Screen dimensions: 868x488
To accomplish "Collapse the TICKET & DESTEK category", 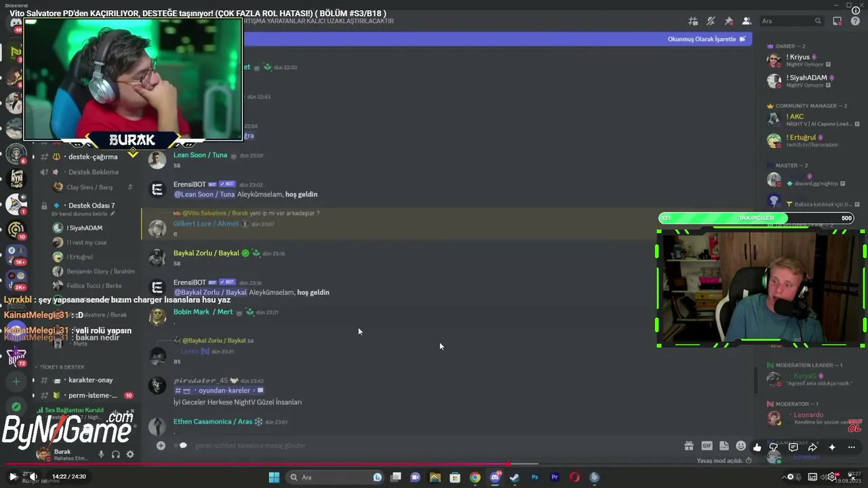I will [62, 367].
